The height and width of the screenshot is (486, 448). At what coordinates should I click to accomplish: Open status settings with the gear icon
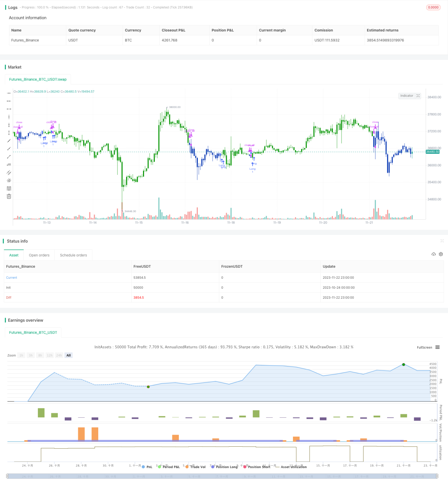[x=441, y=254]
